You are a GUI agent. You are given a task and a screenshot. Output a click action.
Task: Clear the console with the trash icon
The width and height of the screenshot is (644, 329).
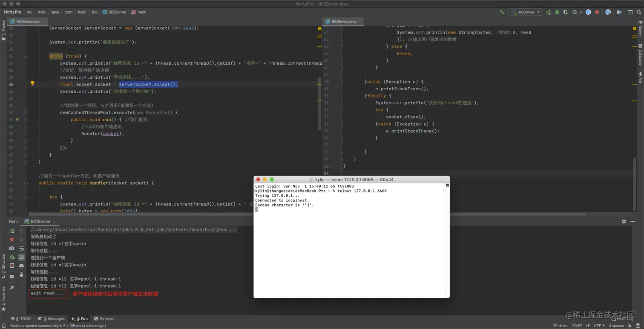coord(21,275)
